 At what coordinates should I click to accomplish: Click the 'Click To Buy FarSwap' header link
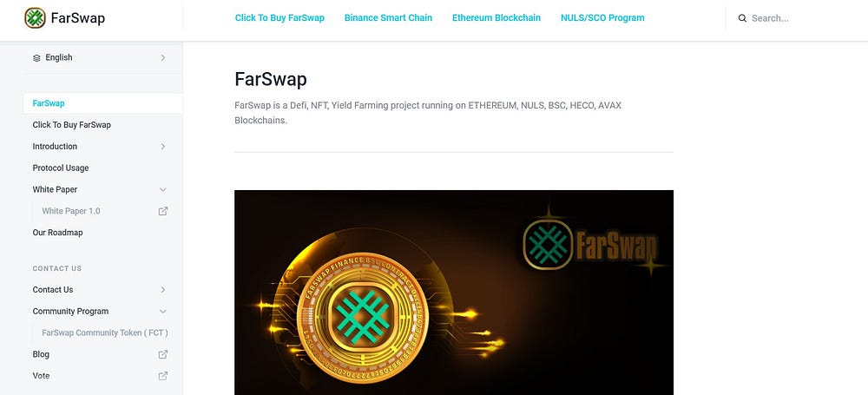279,17
